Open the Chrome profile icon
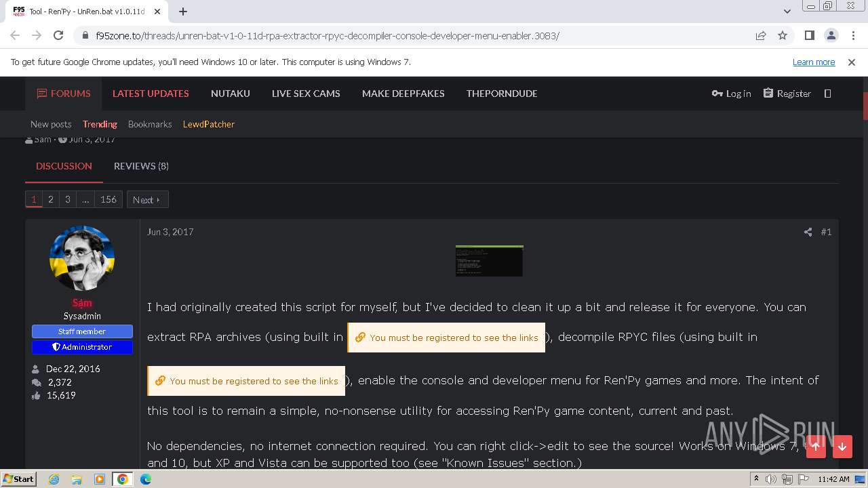This screenshot has height=488, width=868. 831,36
